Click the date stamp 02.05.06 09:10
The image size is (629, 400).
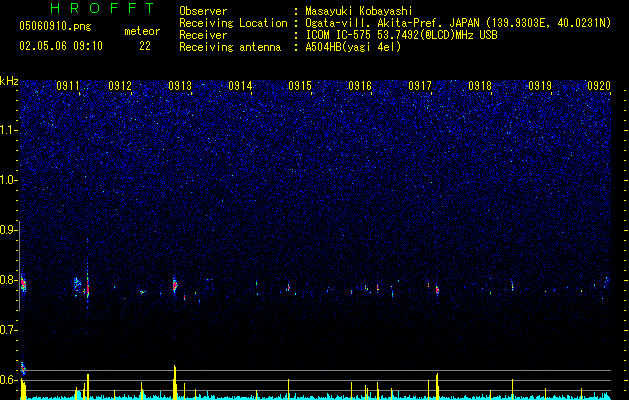[x=61, y=46]
